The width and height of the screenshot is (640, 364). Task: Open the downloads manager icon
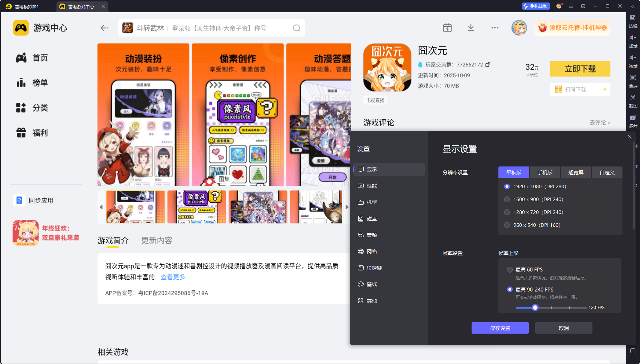point(471,28)
